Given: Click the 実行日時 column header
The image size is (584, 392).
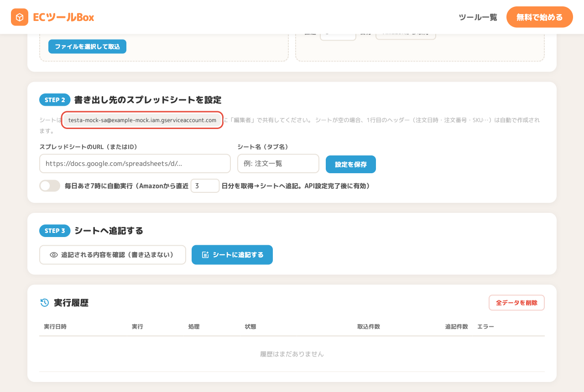Looking at the screenshot, I should click(55, 327).
